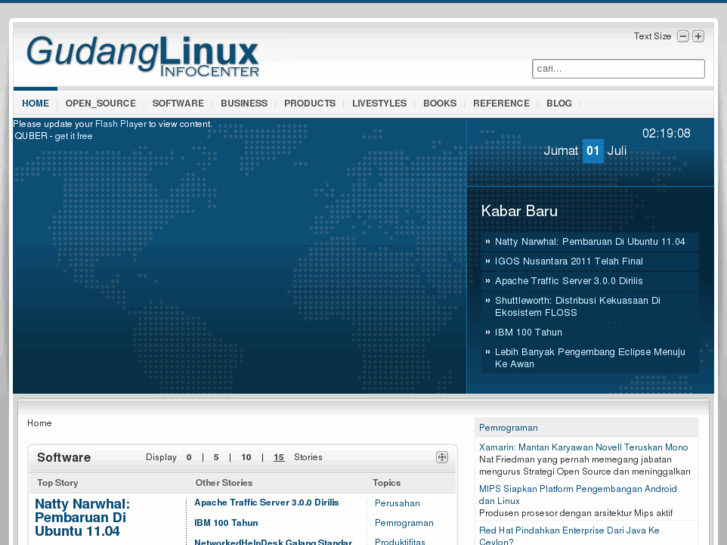Open Apache Traffic Server in Other Stories
This screenshot has height=545, width=727.
(267, 502)
